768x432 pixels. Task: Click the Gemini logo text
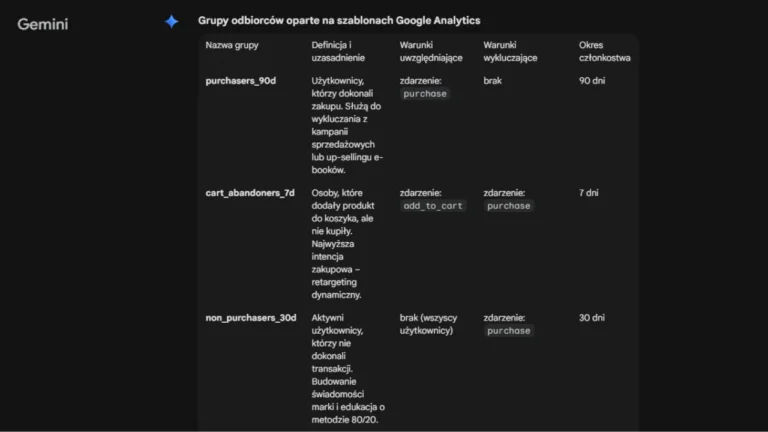(43, 24)
